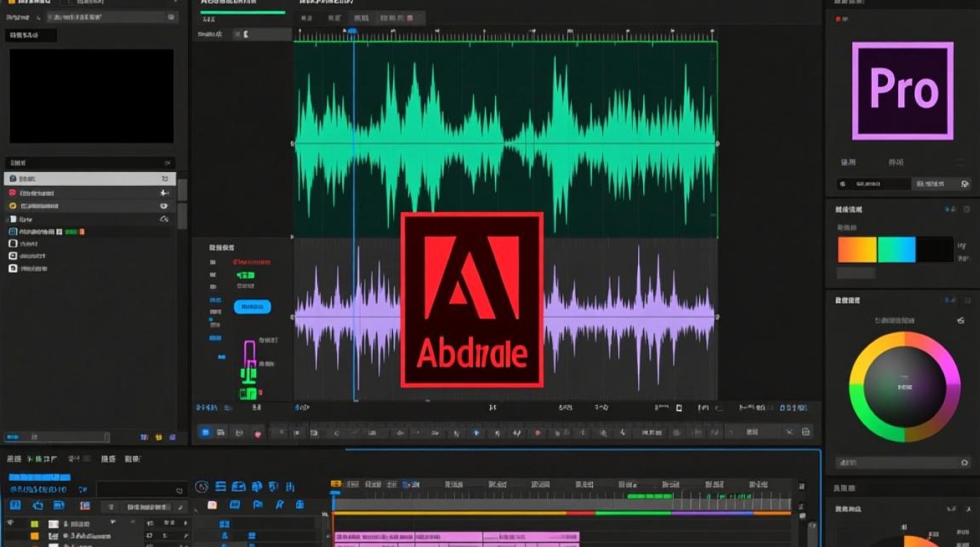Viewport: 980px width, 547px height.
Task: Toggle the green level indicator in the recording panel
Action: coord(246,276)
